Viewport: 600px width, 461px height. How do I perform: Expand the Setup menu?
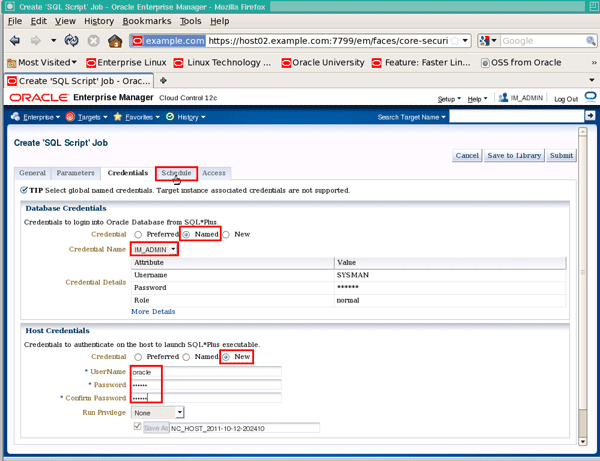(449, 99)
